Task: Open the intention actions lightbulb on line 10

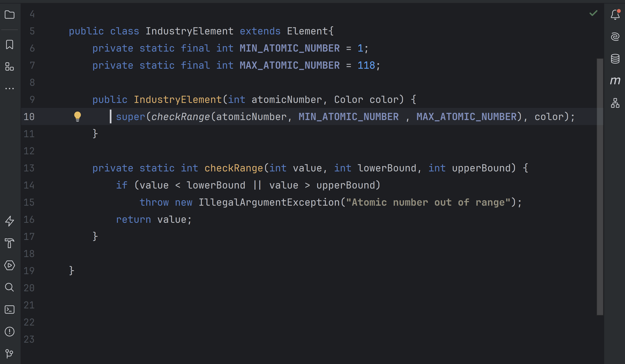Action: click(x=77, y=117)
